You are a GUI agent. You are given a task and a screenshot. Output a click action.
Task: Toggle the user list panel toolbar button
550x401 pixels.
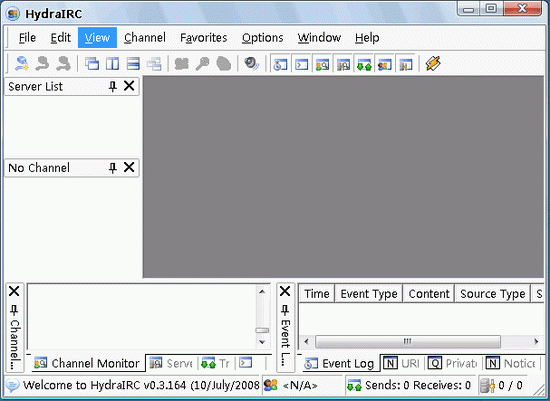(385, 65)
